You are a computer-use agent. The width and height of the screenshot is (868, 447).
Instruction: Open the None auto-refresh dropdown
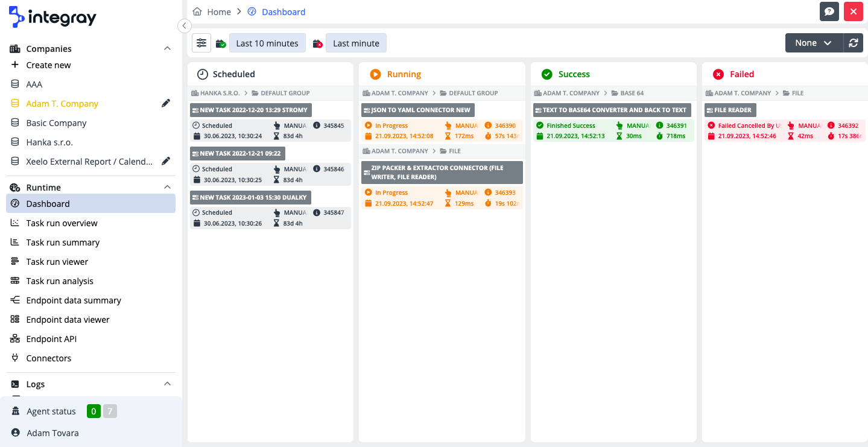click(813, 43)
